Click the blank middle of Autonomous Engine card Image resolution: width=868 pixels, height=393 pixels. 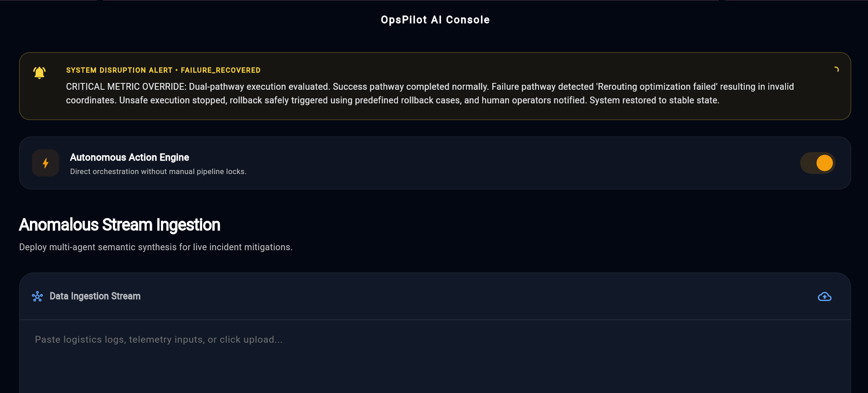click(x=521, y=163)
